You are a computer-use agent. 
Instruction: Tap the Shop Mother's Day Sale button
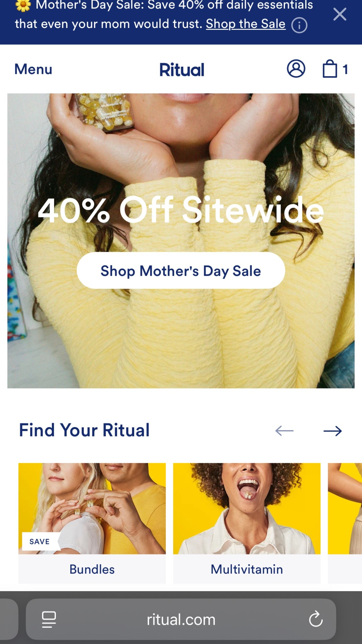click(x=181, y=270)
